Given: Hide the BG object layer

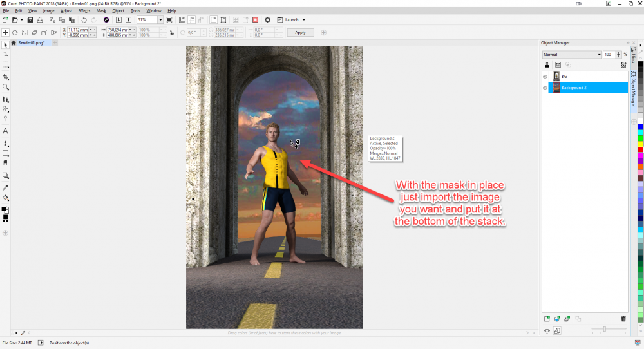Looking at the screenshot, I should (545, 77).
